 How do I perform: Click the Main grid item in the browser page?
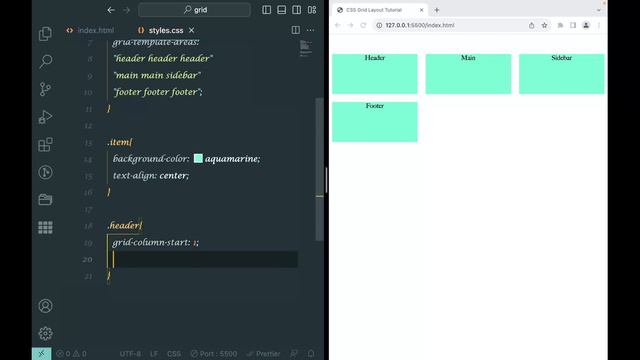(468, 74)
